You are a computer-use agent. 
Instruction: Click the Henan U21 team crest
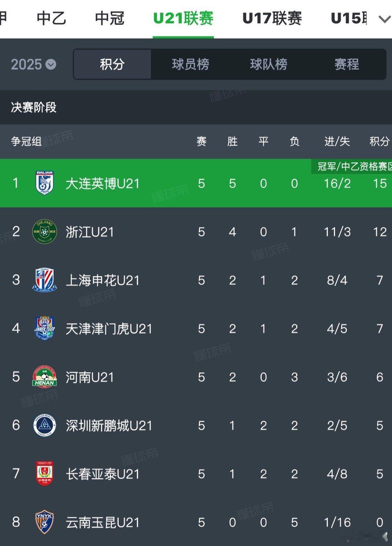click(45, 377)
